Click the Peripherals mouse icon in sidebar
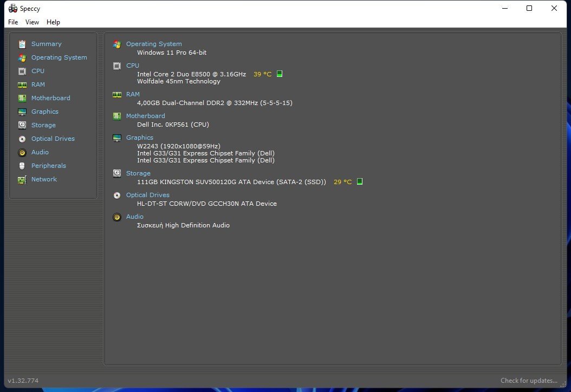Image resolution: width=571 pixels, height=392 pixels. (x=22, y=166)
